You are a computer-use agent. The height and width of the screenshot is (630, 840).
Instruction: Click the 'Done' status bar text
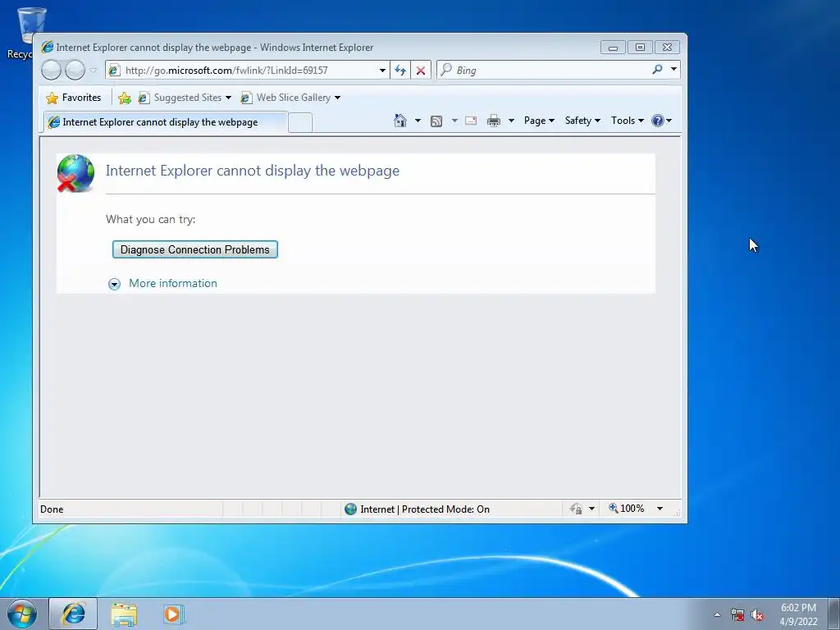tap(52, 509)
